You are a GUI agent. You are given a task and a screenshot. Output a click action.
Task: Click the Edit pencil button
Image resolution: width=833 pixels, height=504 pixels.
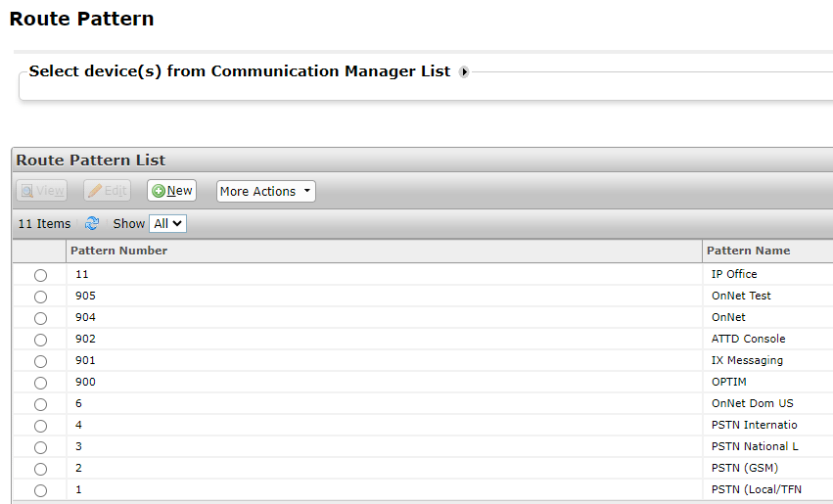tap(108, 191)
